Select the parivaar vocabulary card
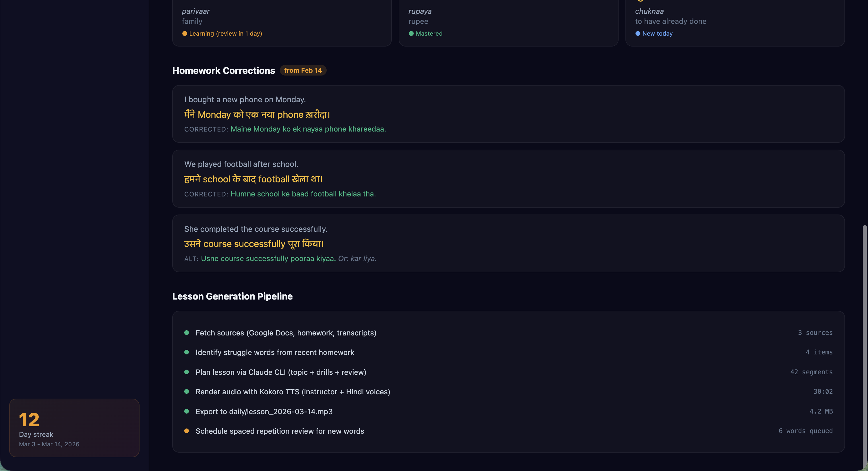Image resolution: width=868 pixels, height=471 pixels. [282, 22]
